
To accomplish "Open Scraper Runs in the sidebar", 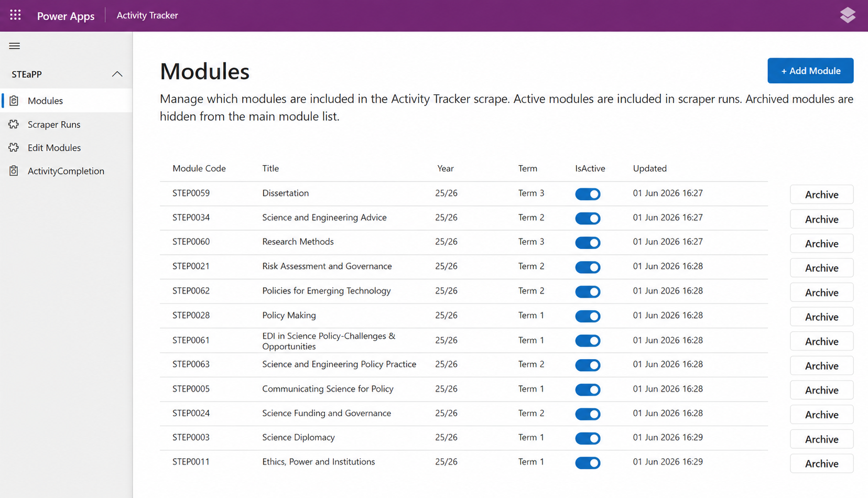I will pyautogui.click(x=66, y=124).
